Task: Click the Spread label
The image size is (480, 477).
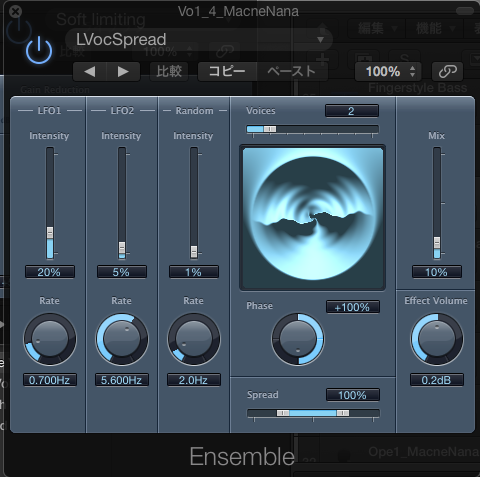Action: tap(263, 395)
